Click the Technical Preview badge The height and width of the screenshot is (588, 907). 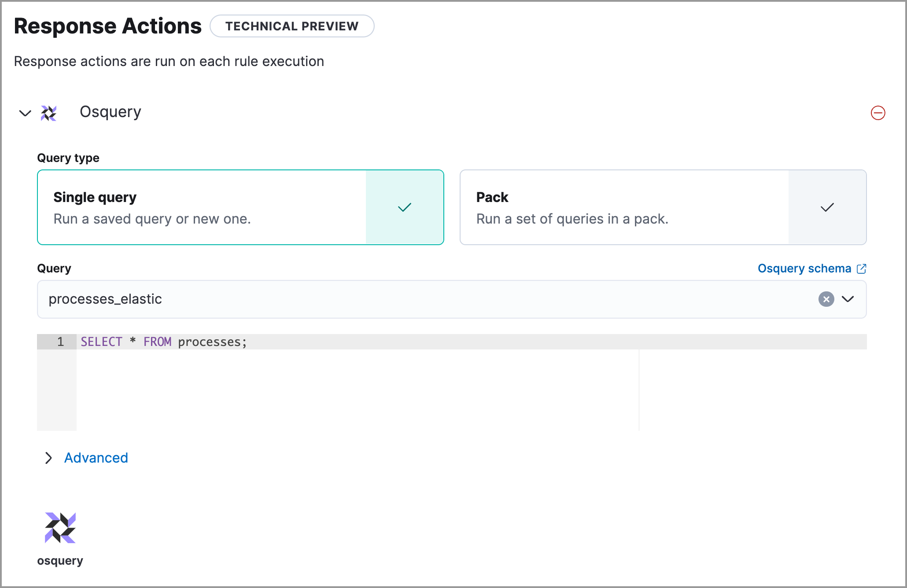click(292, 26)
